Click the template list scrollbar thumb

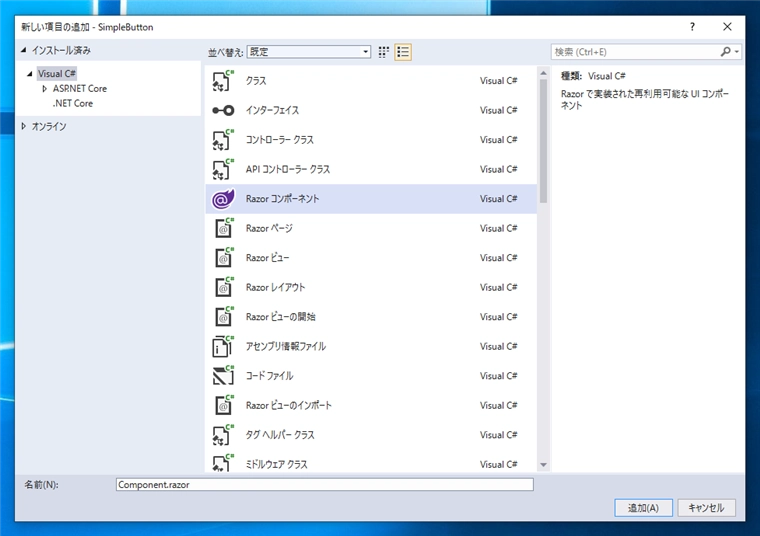[x=543, y=141]
